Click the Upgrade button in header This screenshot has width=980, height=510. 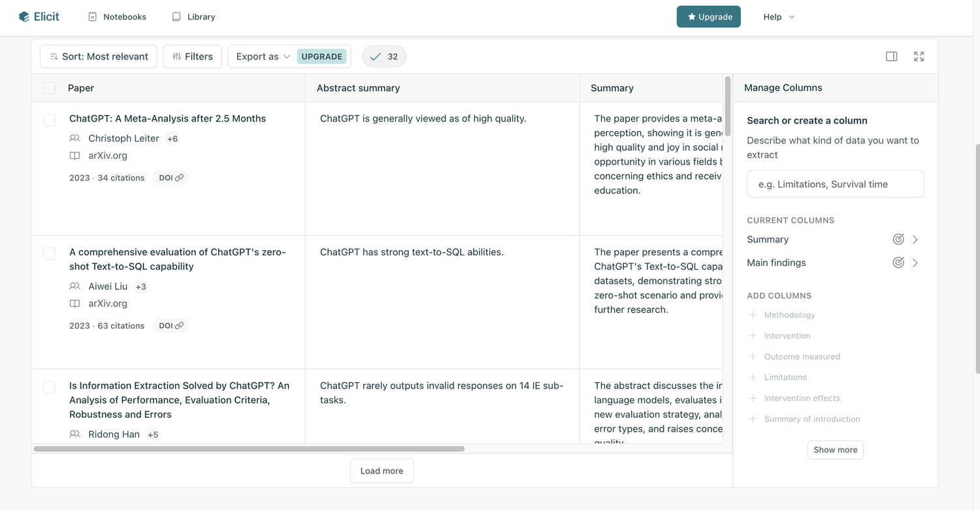click(708, 16)
